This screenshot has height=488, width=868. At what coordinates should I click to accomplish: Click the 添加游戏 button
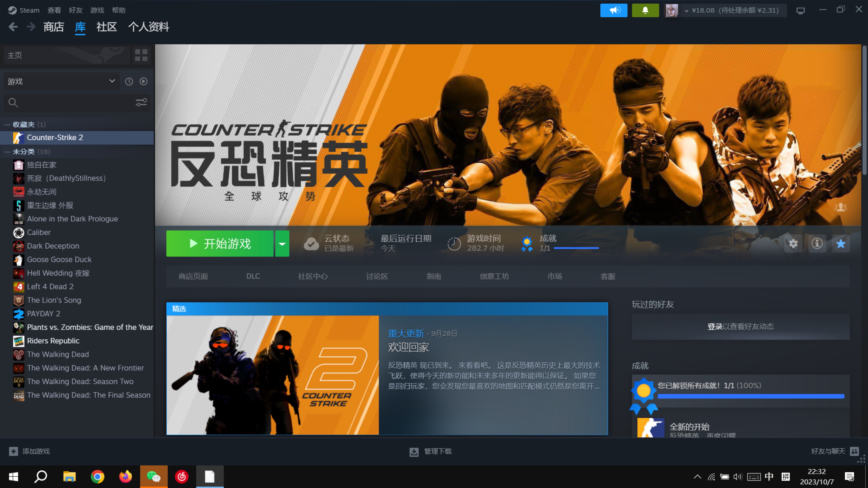tap(30, 451)
